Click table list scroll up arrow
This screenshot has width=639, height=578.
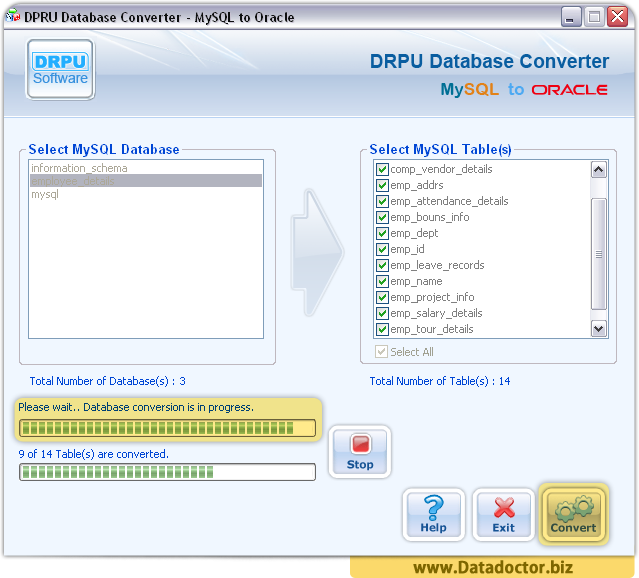pos(599,170)
